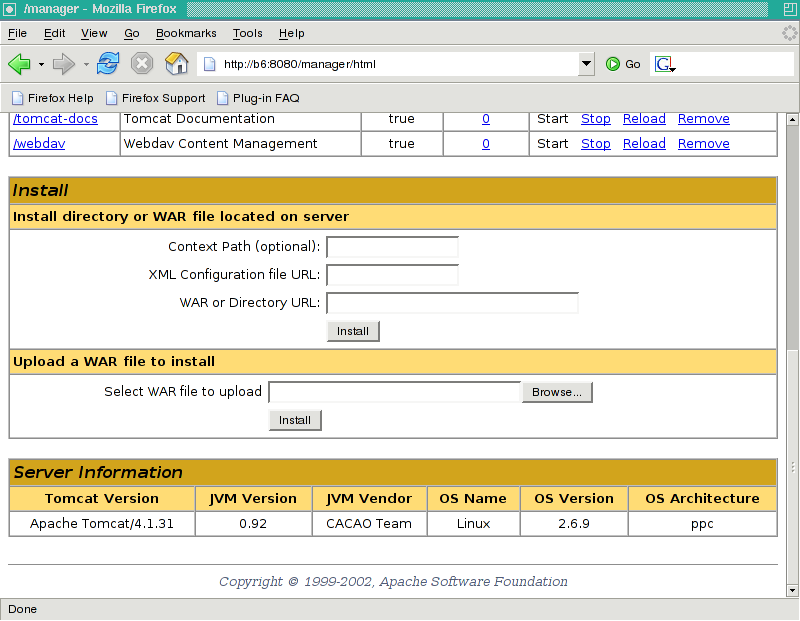
Task: Open the Plug-in FAQ bookmark
Action: click(258, 98)
